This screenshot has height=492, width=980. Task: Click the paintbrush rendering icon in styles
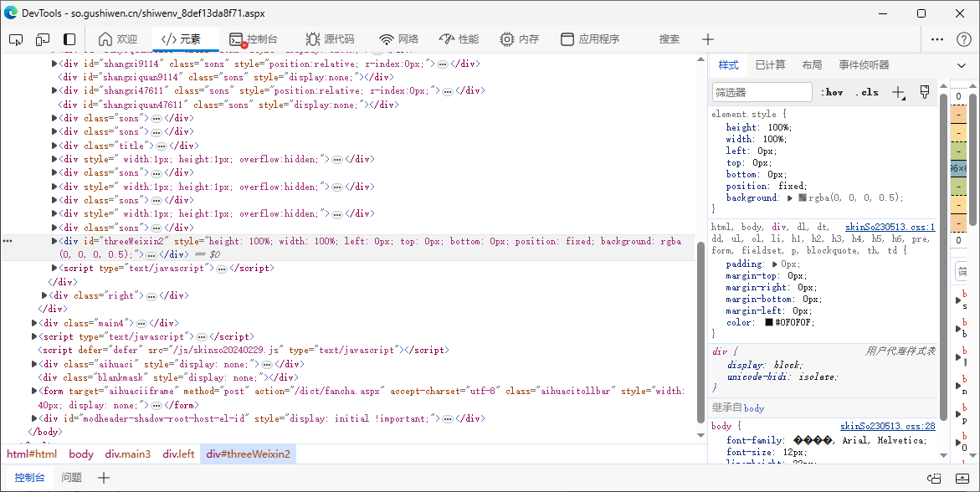tap(925, 92)
